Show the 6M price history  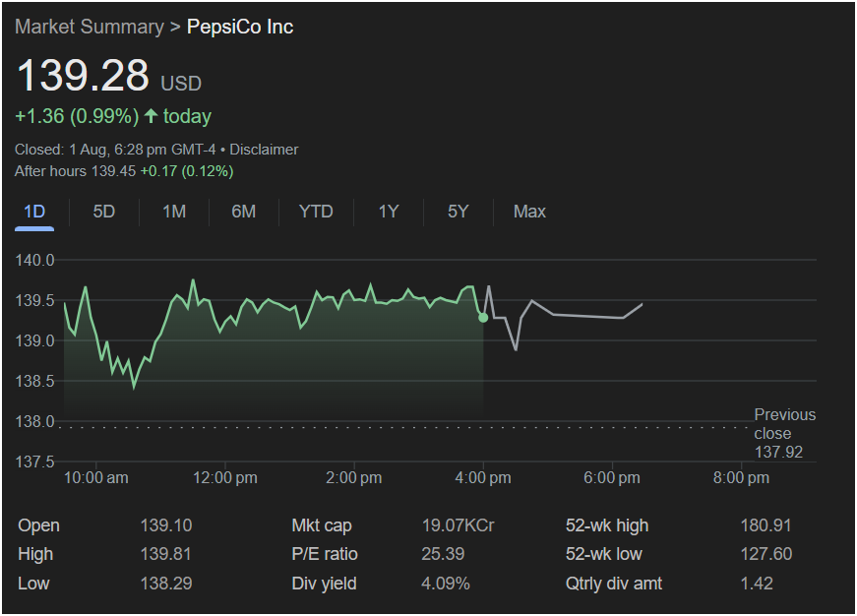pyautogui.click(x=244, y=213)
